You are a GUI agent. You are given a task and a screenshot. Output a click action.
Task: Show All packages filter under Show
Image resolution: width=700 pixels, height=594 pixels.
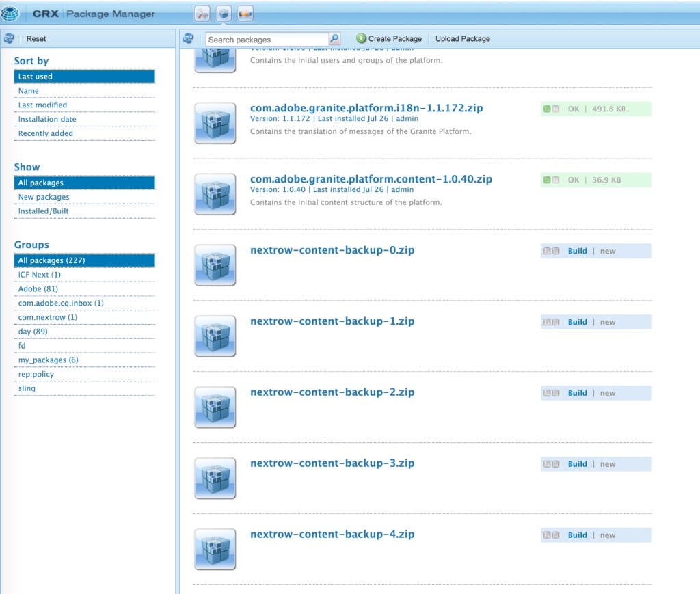(x=84, y=183)
